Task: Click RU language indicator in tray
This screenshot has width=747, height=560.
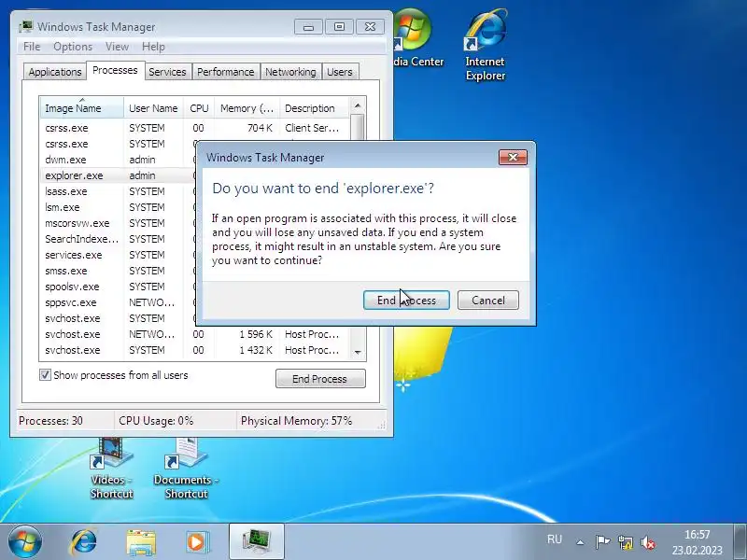Action: click(555, 539)
